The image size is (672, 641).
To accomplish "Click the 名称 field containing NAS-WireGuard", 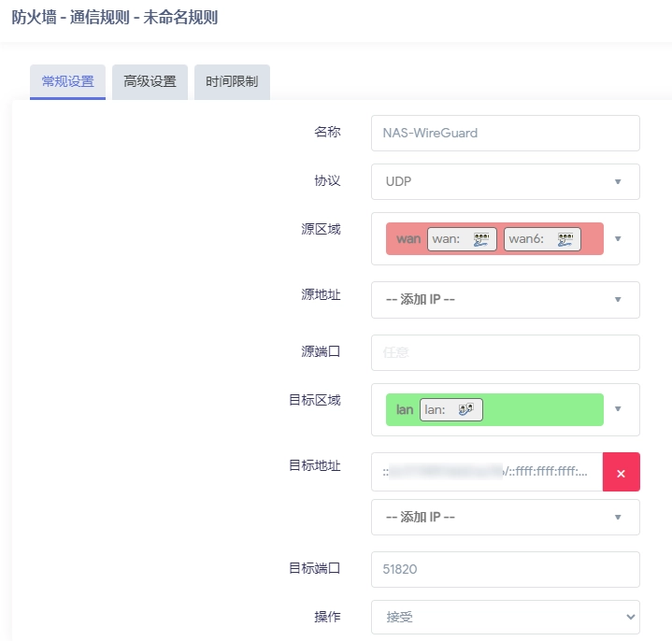I will (x=506, y=133).
